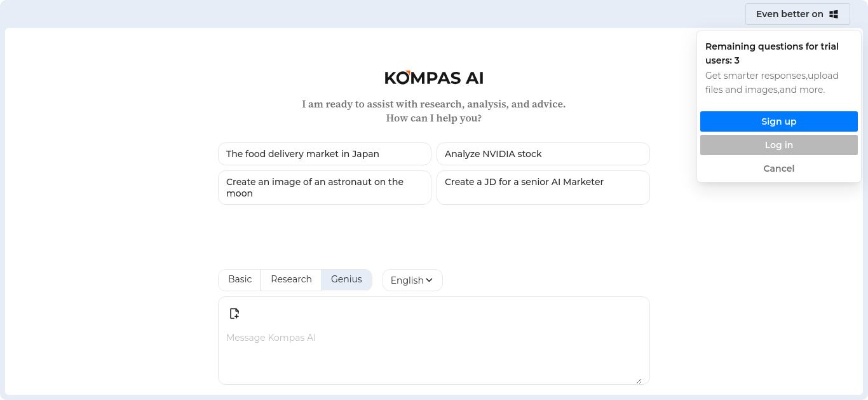The width and height of the screenshot is (868, 400).
Task: Pick the astronaut on the moon image suggestion
Action: click(325, 188)
